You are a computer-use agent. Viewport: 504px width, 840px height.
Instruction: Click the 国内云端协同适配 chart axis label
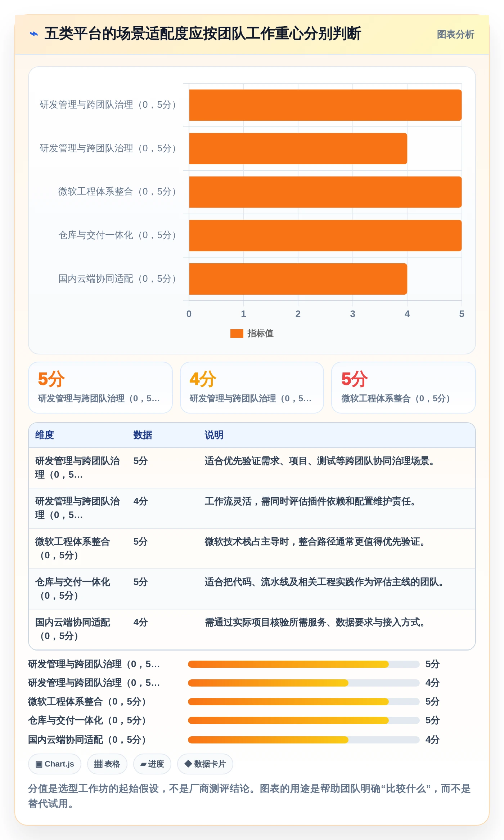pyautogui.click(x=118, y=279)
